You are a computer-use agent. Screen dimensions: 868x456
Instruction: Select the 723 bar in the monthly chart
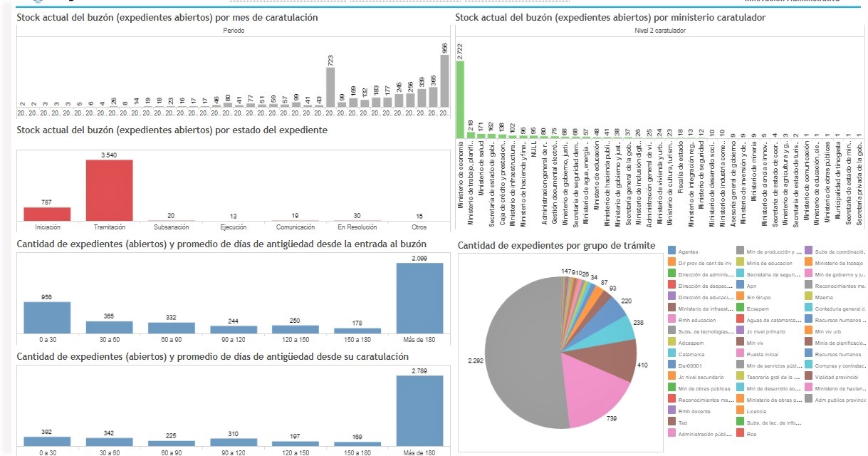[x=330, y=87]
